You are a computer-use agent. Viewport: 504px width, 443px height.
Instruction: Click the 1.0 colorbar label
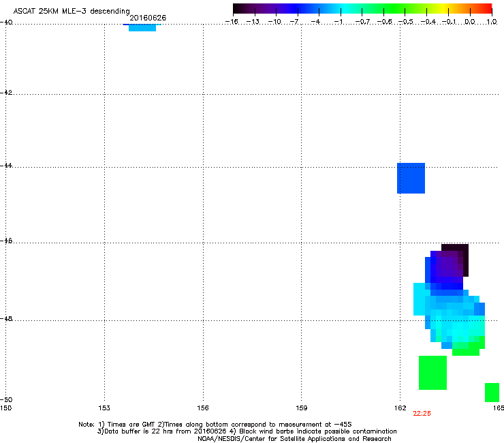492,22
